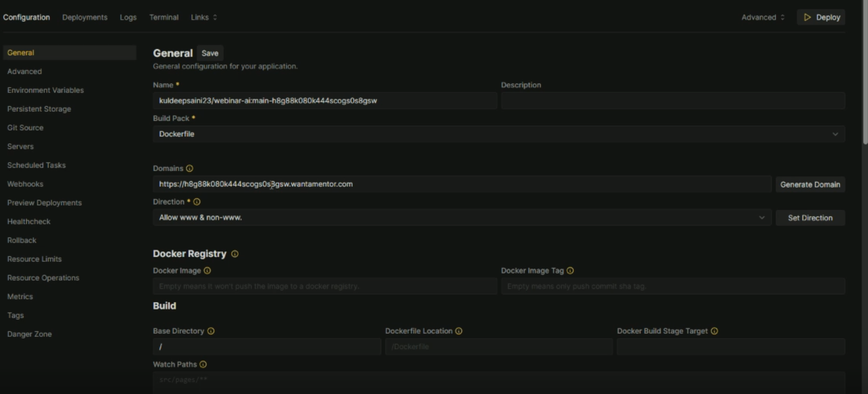Click the Docker Image Tag info icon
Screen dimensions: 868x394
tap(570, 270)
